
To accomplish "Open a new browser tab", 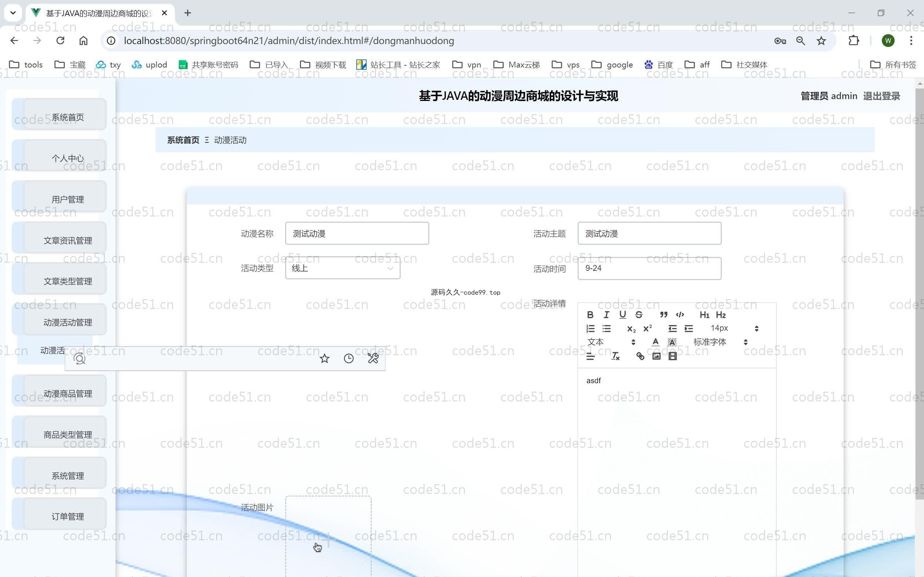I will [187, 13].
